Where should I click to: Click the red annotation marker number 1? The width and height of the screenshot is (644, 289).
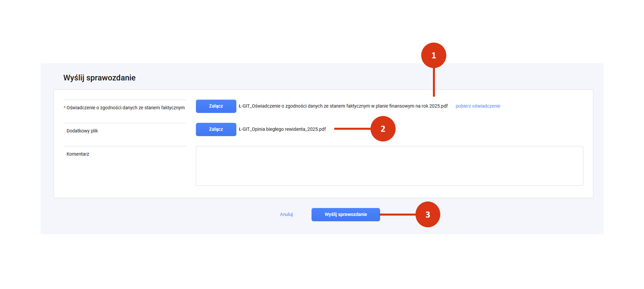click(434, 55)
